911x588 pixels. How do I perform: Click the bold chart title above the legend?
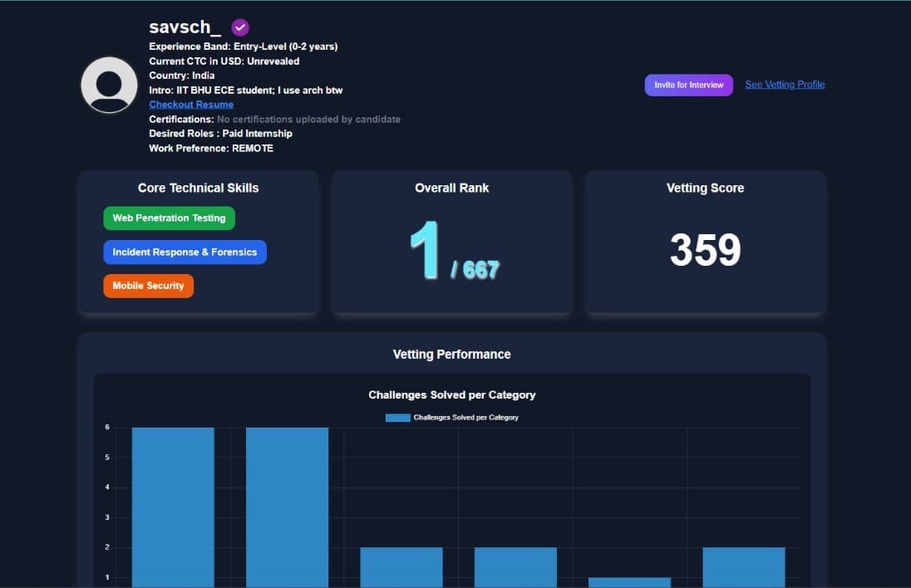point(452,394)
